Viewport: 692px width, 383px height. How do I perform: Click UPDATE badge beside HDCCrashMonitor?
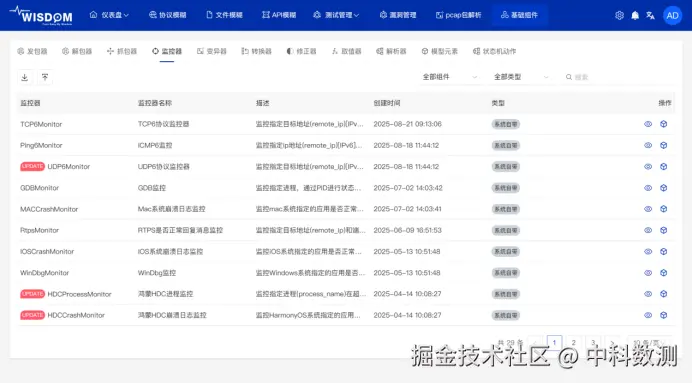(32, 315)
